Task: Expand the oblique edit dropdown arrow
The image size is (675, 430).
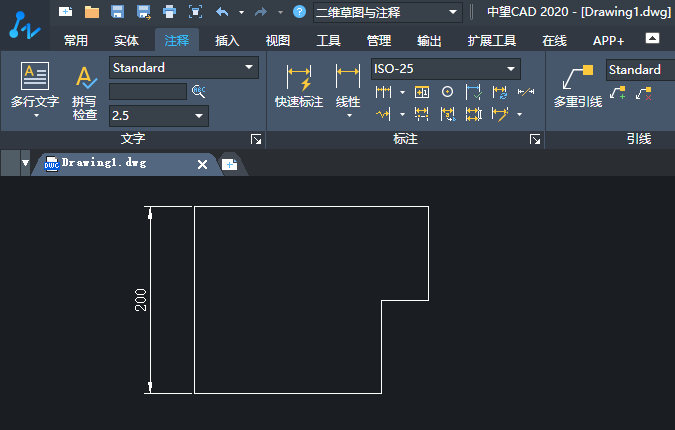Action: tap(520, 114)
